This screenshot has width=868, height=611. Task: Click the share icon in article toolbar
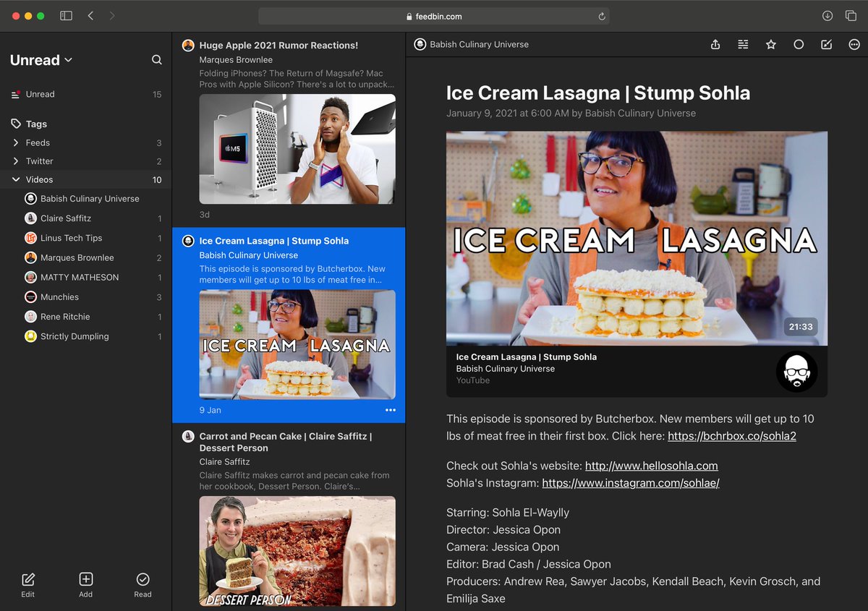(x=715, y=44)
